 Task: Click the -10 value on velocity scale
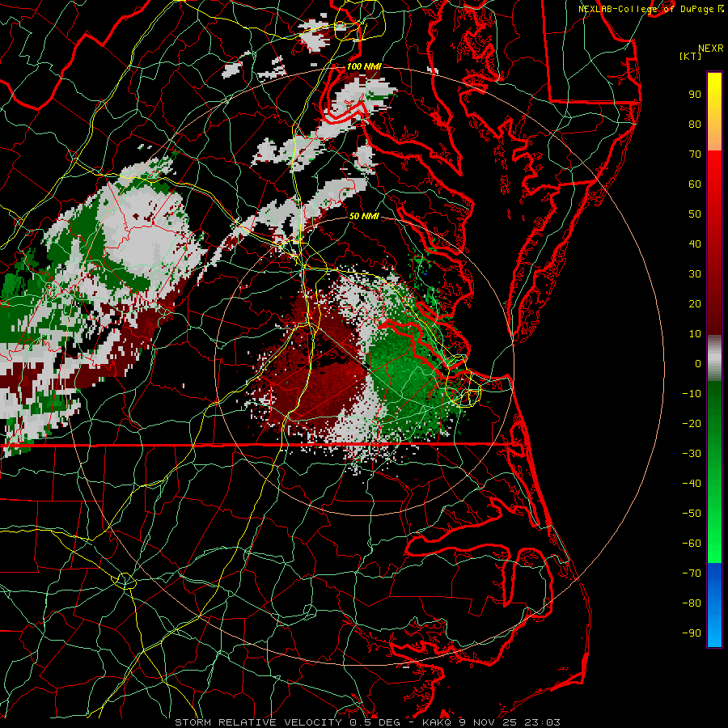coord(692,394)
